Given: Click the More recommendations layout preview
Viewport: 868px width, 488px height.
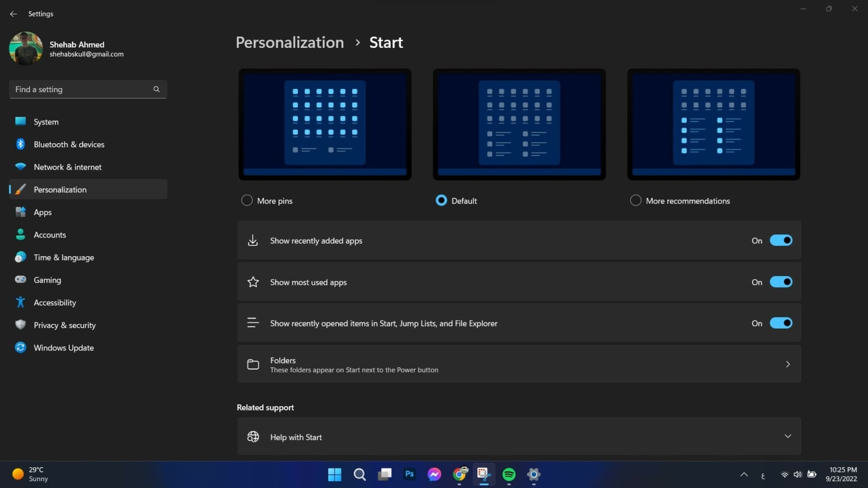Looking at the screenshot, I should pyautogui.click(x=713, y=124).
